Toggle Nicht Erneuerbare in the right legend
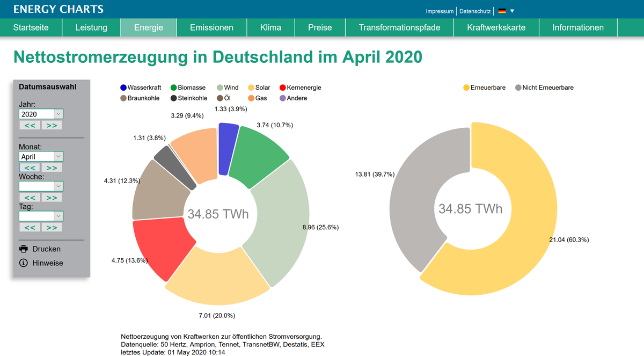The width and height of the screenshot is (644, 356). 544,88
